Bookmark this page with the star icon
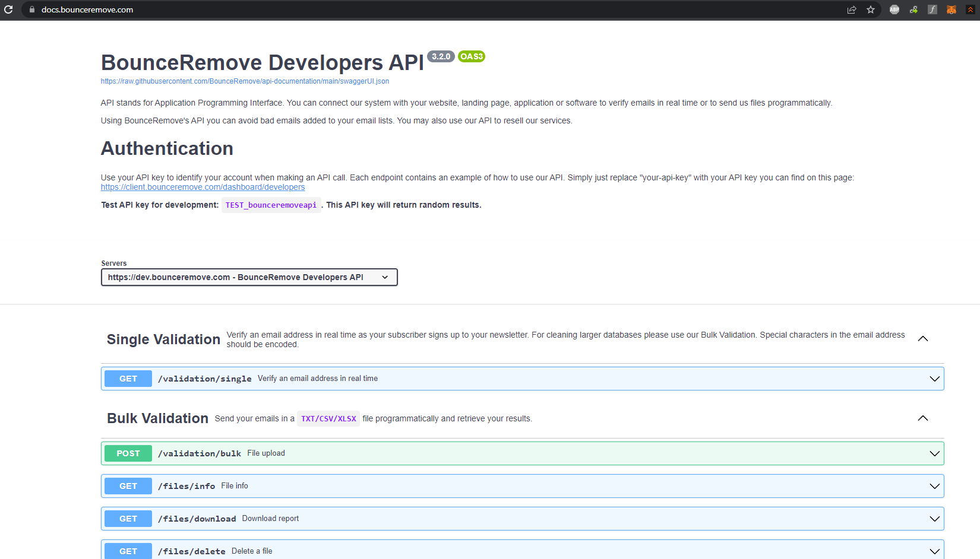Screen dimensions: 980x559 (871, 9)
